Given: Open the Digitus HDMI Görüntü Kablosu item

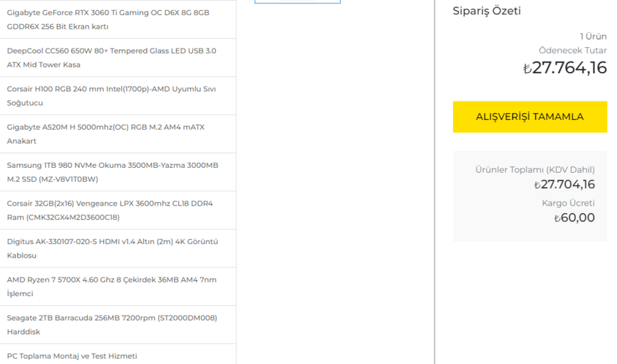Looking at the screenshot, I should tap(112, 248).
